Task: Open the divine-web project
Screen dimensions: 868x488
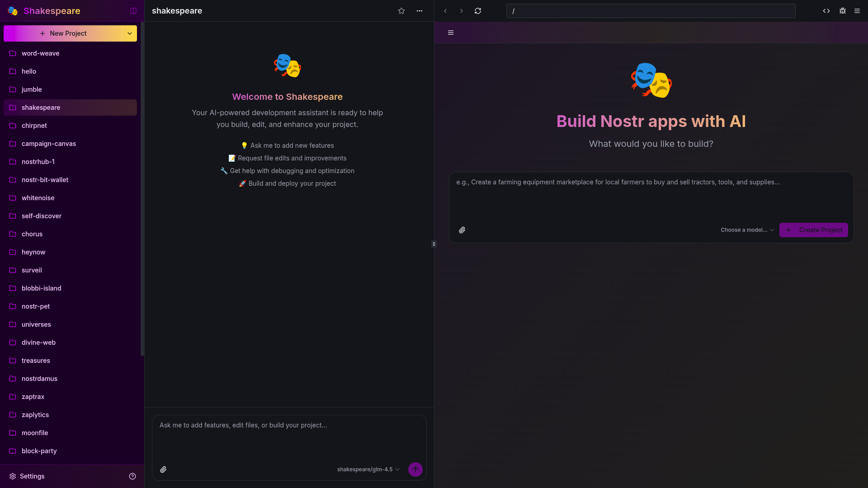Action: tap(70, 343)
